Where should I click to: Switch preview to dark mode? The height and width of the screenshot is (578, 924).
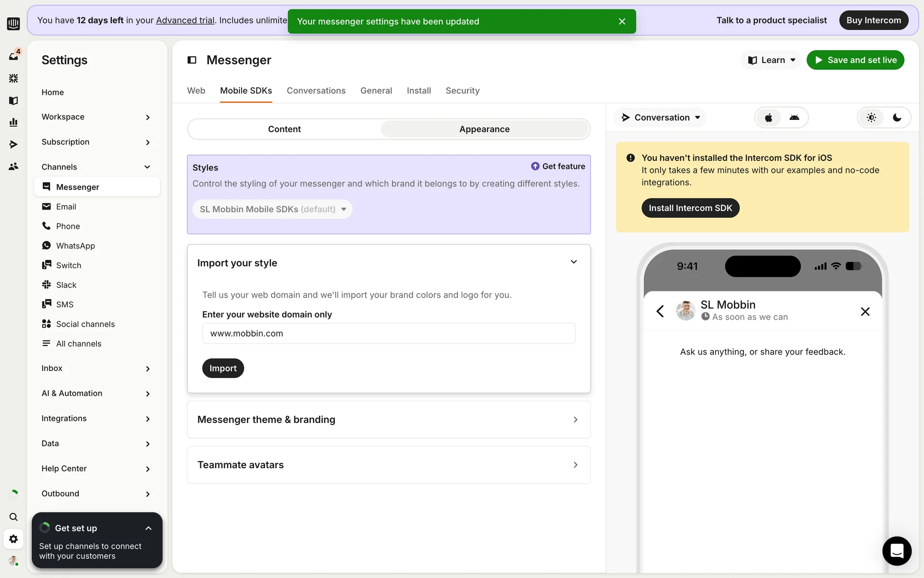point(897,118)
